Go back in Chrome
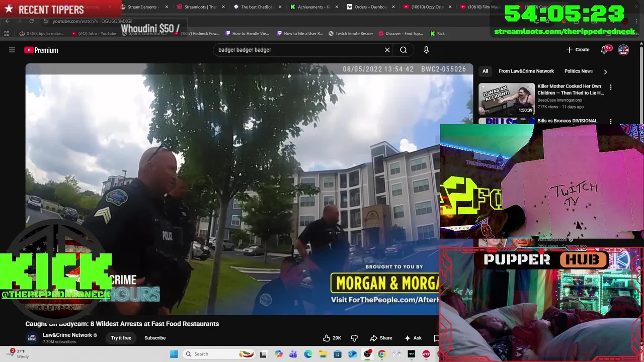 pos(7,21)
